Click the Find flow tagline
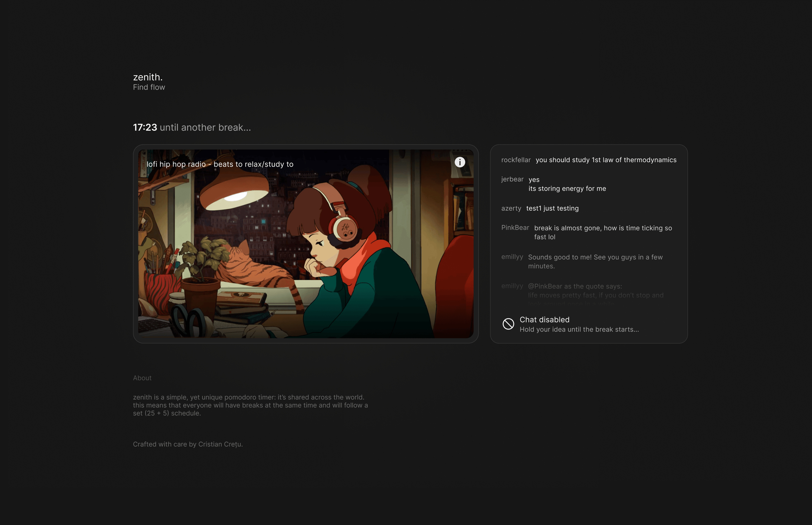 [149, 87]
